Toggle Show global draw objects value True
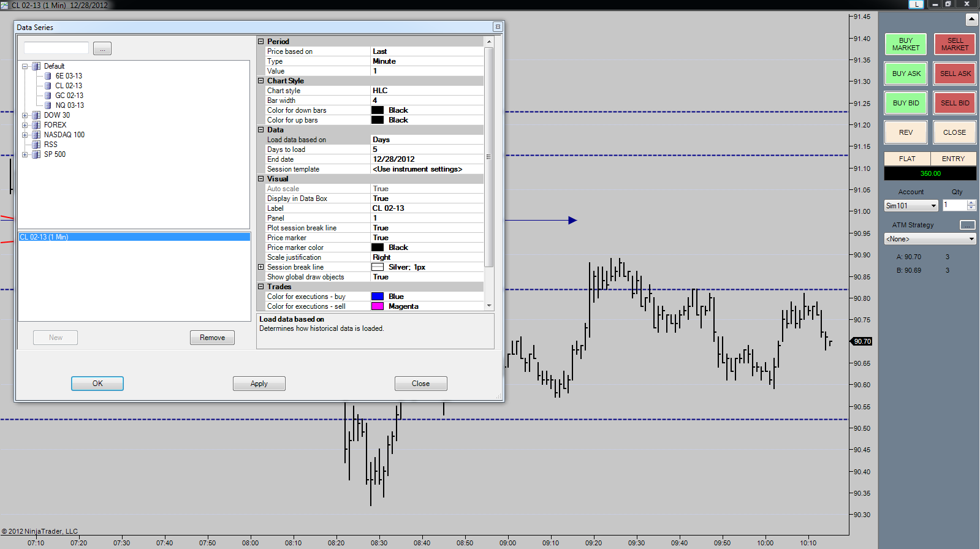 click(427, 277)
